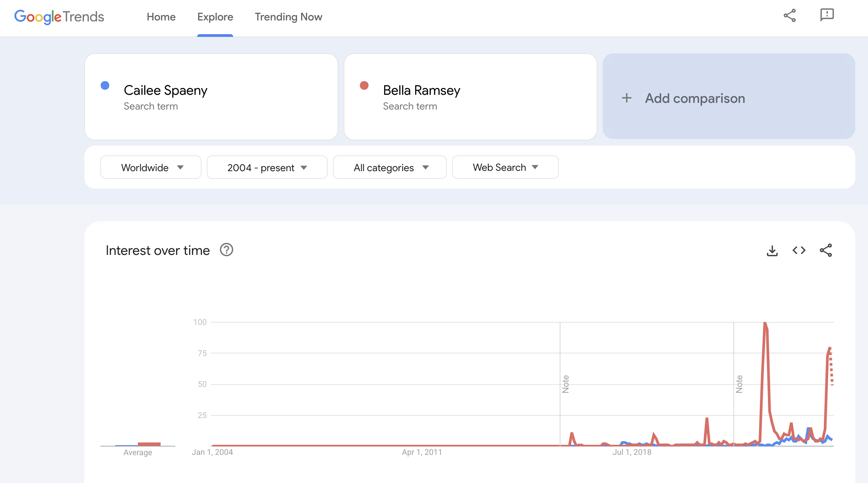Open the Web Search type dropdown
Image resolution: width=868 pixels, height=483 pixels.
point(505,167)
